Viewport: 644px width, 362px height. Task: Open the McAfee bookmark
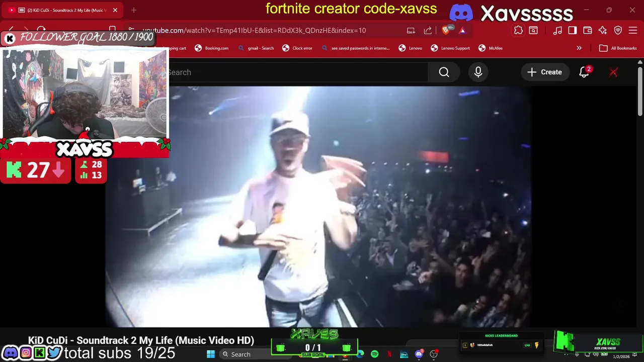(491, 48)
